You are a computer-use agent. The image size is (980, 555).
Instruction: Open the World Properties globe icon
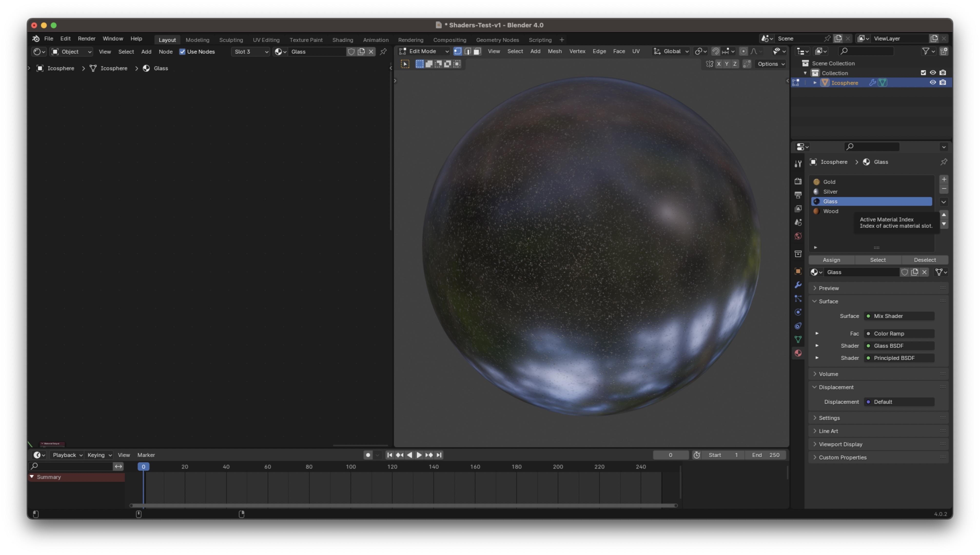tap(798, 236)
